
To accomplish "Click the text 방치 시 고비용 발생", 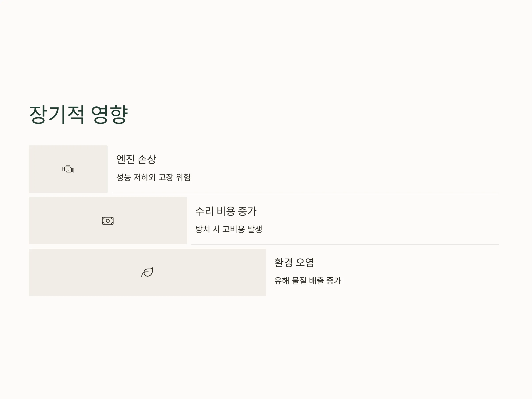I will (229, 229).
